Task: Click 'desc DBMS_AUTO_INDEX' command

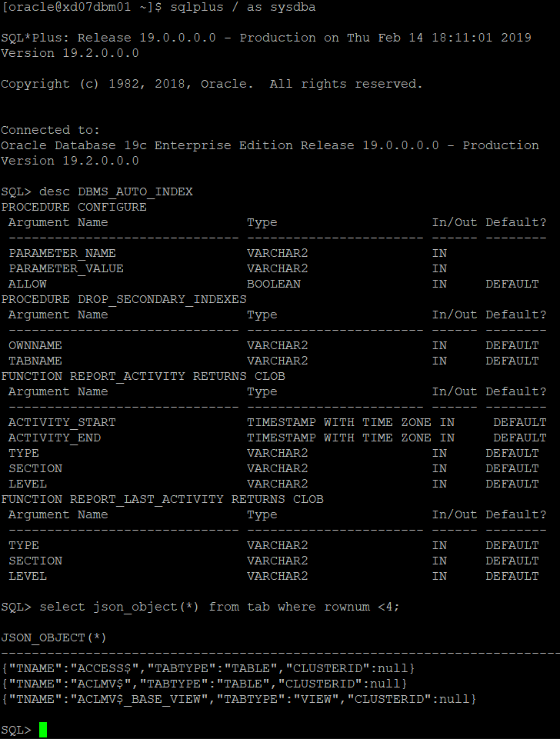Action: click(116, 191)
